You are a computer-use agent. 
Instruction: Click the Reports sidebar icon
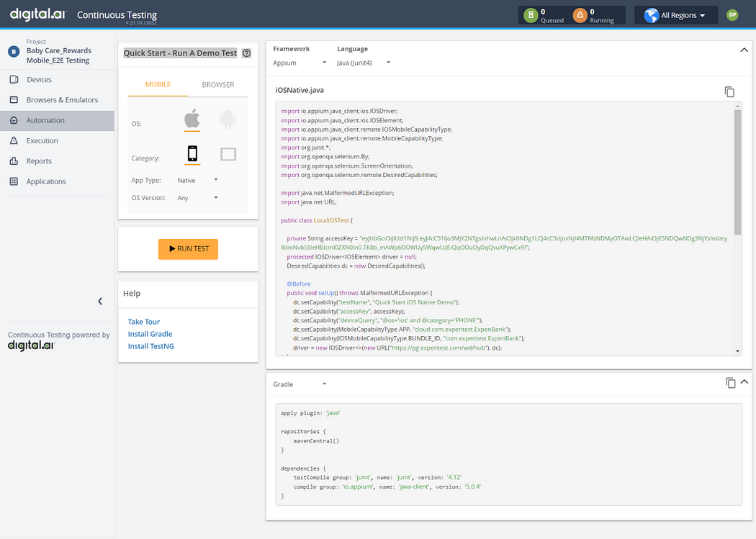click(14, 161)
